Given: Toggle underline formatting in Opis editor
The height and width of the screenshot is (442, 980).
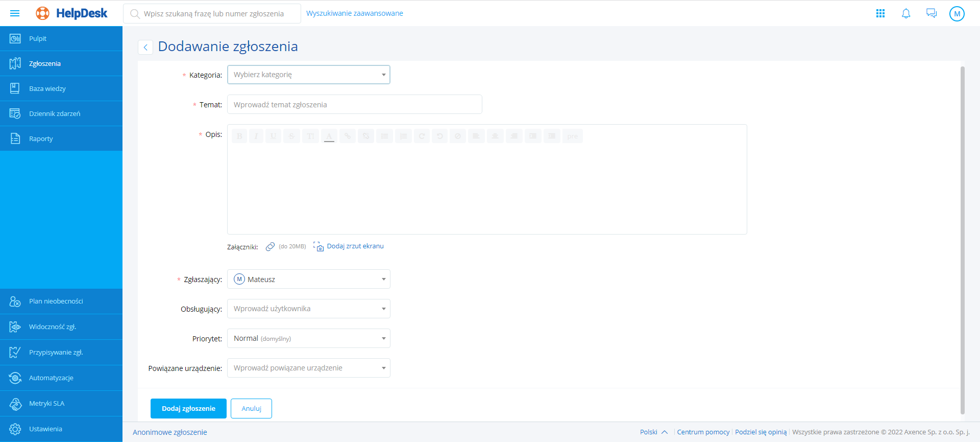Looking at the screenshot, I should click(273, 136).
